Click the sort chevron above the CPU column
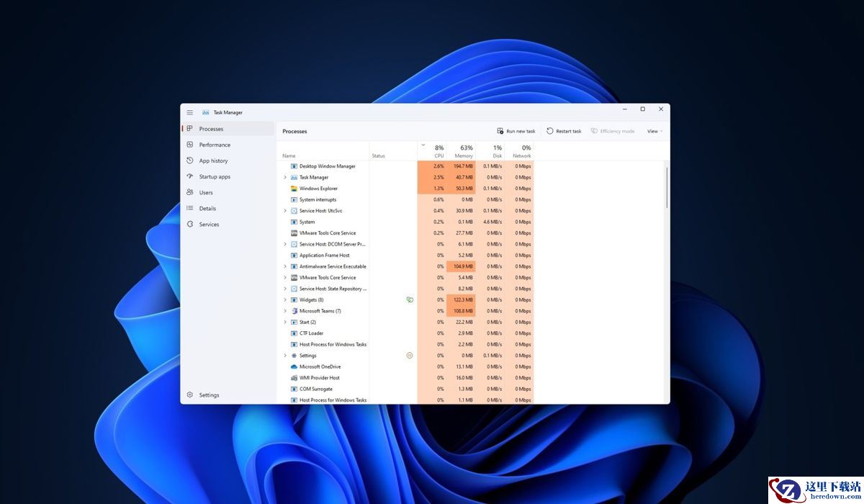The width and height of the screenshot is (864, 504). pos(423,145)
